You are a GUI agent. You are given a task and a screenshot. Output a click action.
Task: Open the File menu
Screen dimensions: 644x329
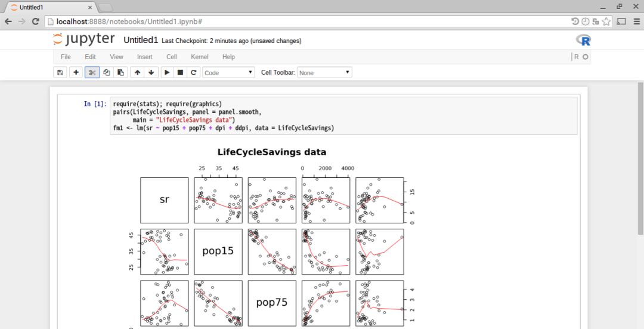[66, 57]
